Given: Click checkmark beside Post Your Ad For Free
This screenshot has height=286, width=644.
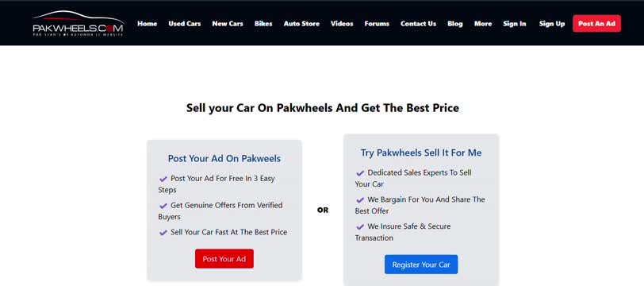Looking at the screenshot, I should tap(163, 179).
